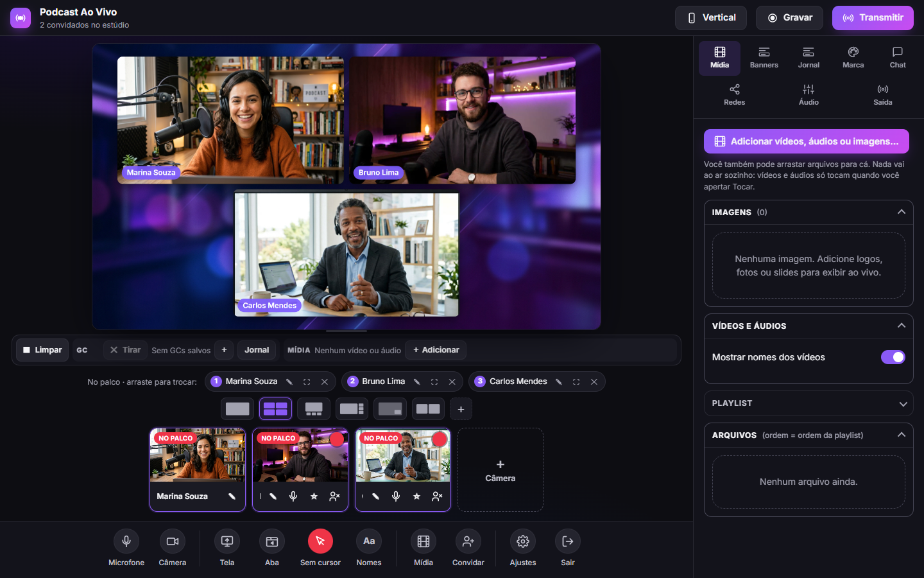The height and width of the screenshot is (578, 924).
Task: Click the Jornal button in the control strip
Action: pyautogui.click(x=257, y=350)
